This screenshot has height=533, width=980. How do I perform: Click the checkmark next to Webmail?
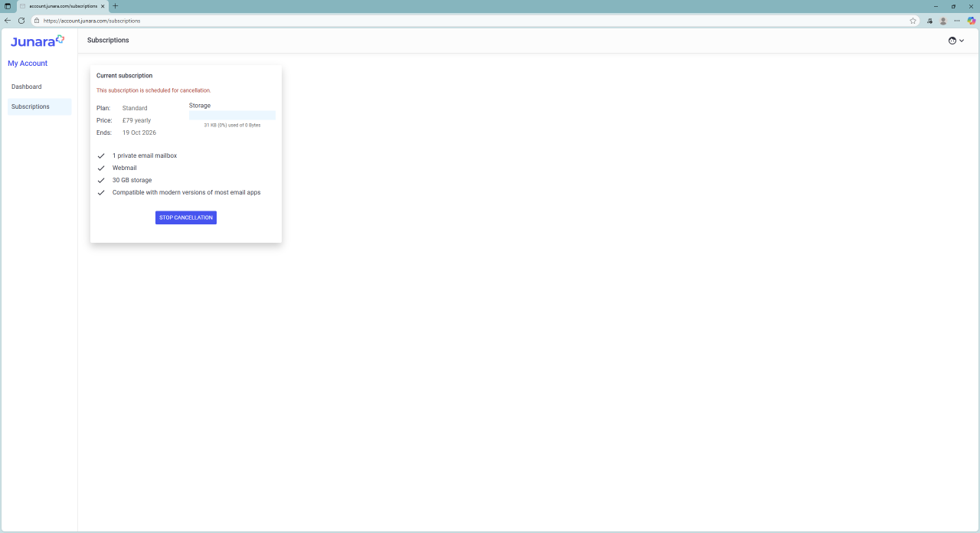pos(101,168)
